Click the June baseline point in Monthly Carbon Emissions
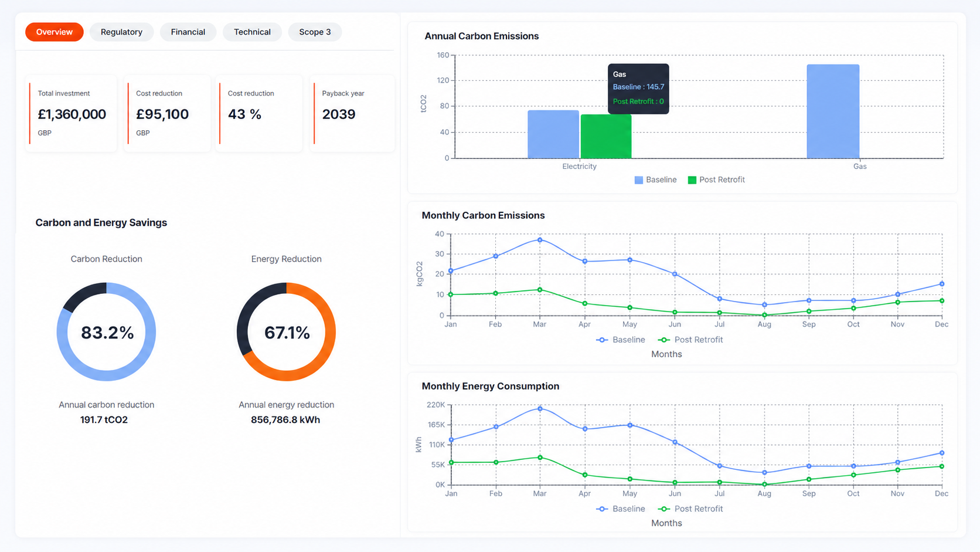 [x=675, y=274]
